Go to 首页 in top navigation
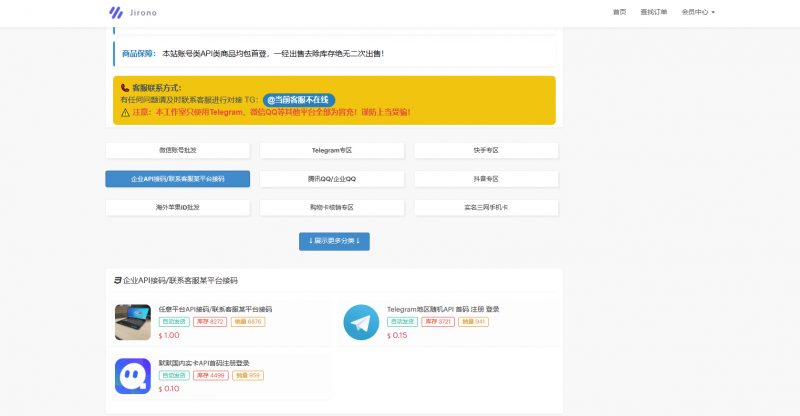This screenshot has height=416, width=800. click(619, 12)
